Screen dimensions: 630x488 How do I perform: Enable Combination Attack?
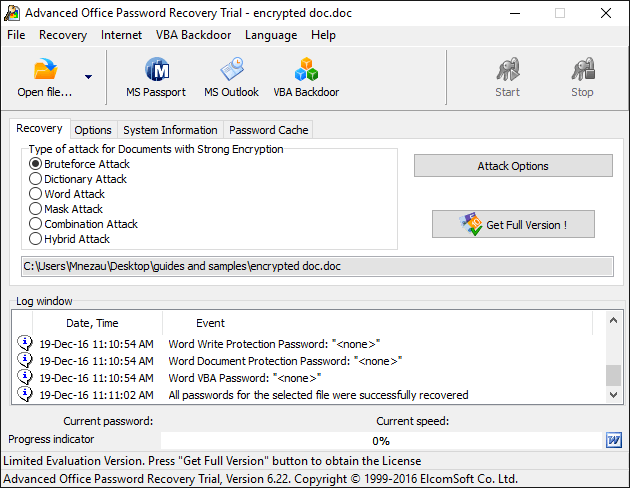point(35,224)
